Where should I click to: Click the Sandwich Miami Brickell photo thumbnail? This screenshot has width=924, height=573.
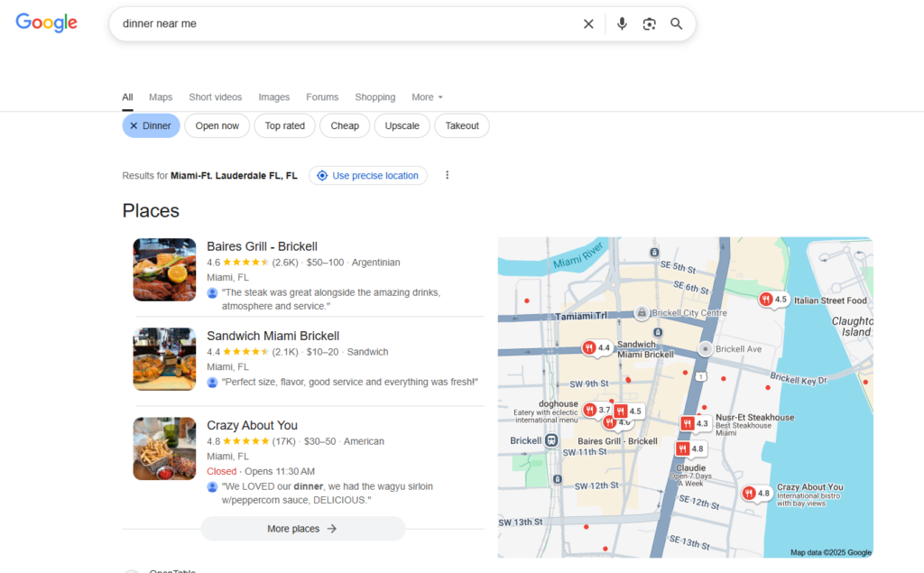pyautogui.click(x=164, y=359)
